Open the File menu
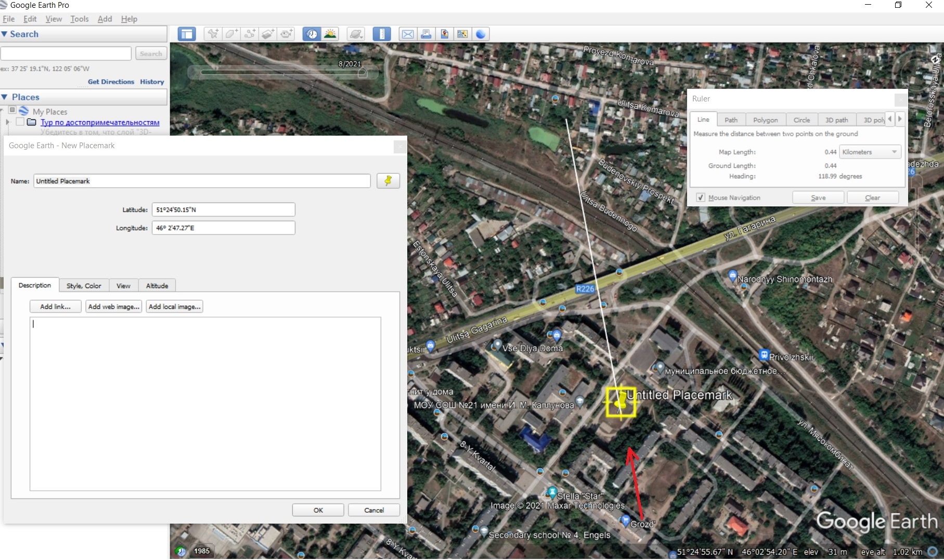 [8, 19]
